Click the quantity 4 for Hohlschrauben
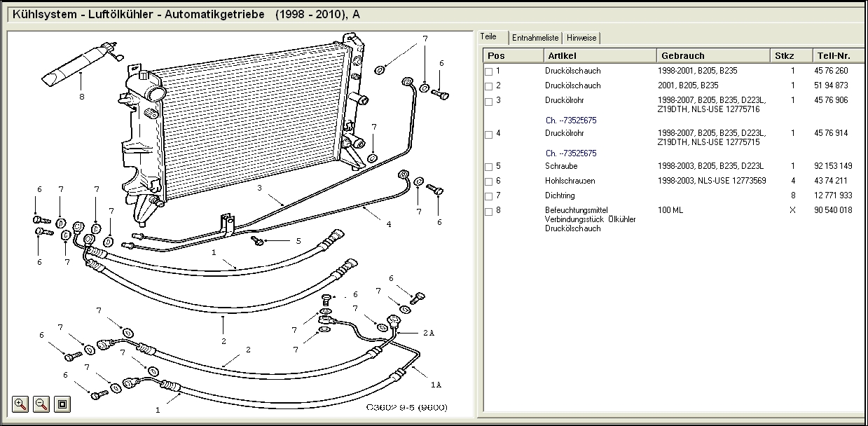The width and height of the screenshot is (868, 426). tap(793, 181)
